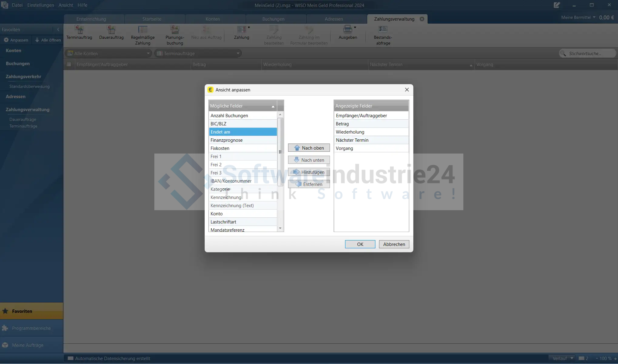Open the Meine Barmittel dropdown
Viewport: 618px width, 364px height.
pos(594,17)
